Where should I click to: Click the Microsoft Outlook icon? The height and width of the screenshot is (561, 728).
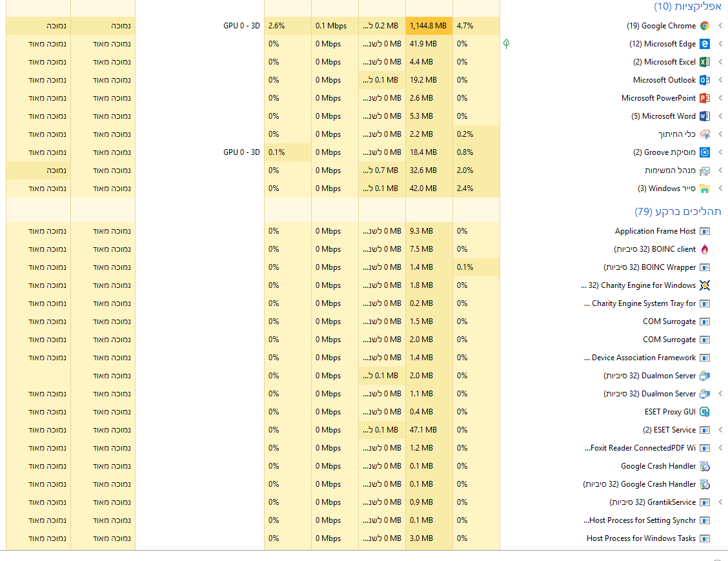click(705, 80)
